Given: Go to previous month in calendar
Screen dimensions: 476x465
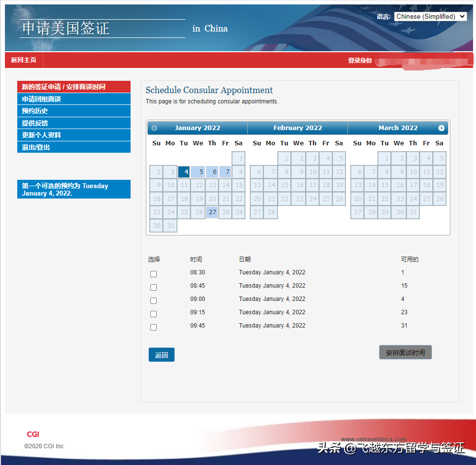Looking at the screenshot, I should point(154,128).
